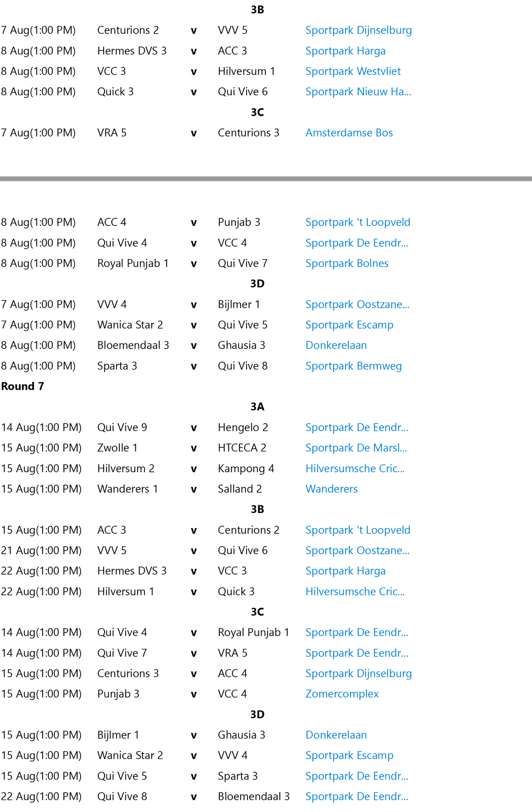
Task: Open the Sportpark Bolnes venue link
Action: [x=347, y=264]
